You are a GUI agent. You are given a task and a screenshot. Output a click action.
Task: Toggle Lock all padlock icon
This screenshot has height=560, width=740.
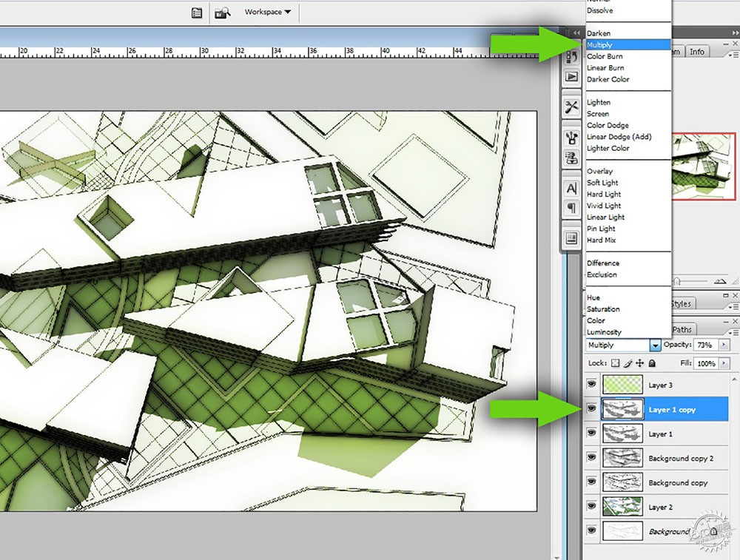[x=652, y=363]
